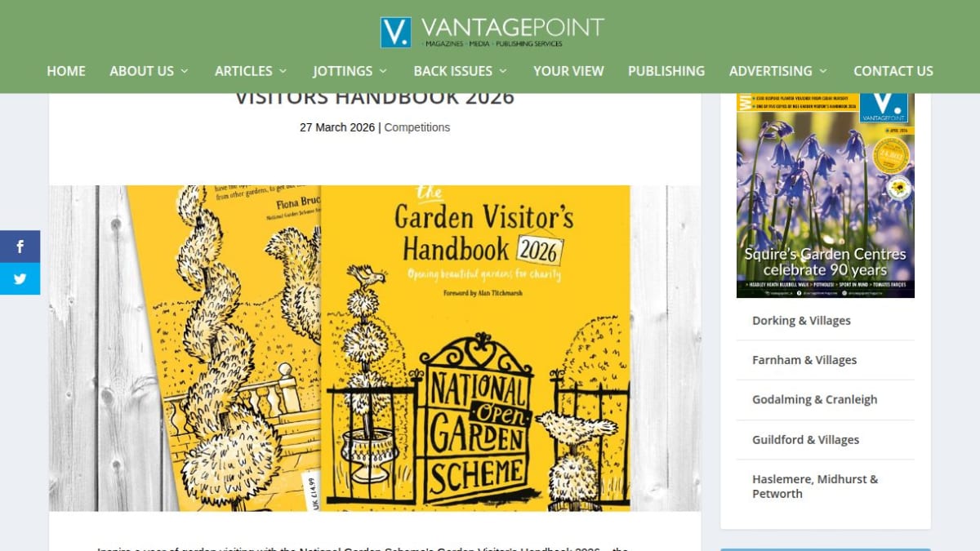The height and width of the screenshot is (551, 980).
Task: Expand the Back Issues dropdown chevron
Action: [x=503, y=71]
